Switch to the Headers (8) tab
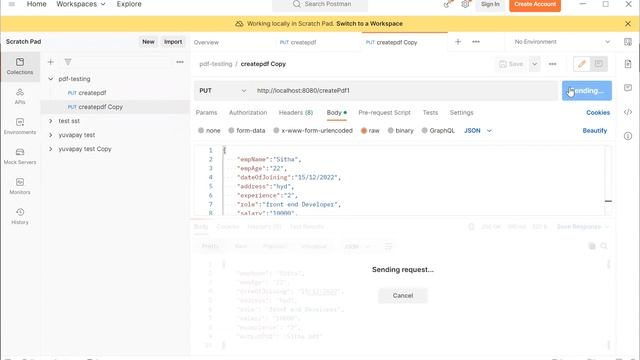Image resolution: width=640 pixels, height=360 pixels. 296,113
